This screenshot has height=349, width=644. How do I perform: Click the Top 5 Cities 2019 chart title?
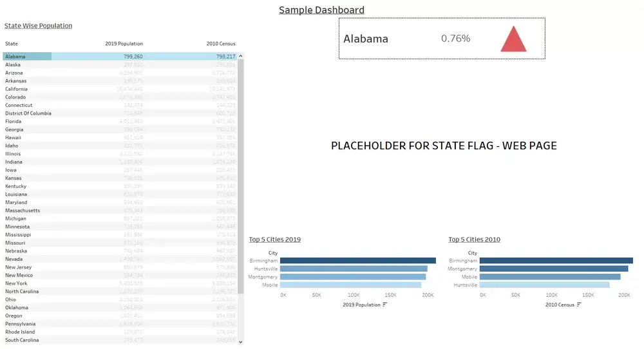coord(275,240)
